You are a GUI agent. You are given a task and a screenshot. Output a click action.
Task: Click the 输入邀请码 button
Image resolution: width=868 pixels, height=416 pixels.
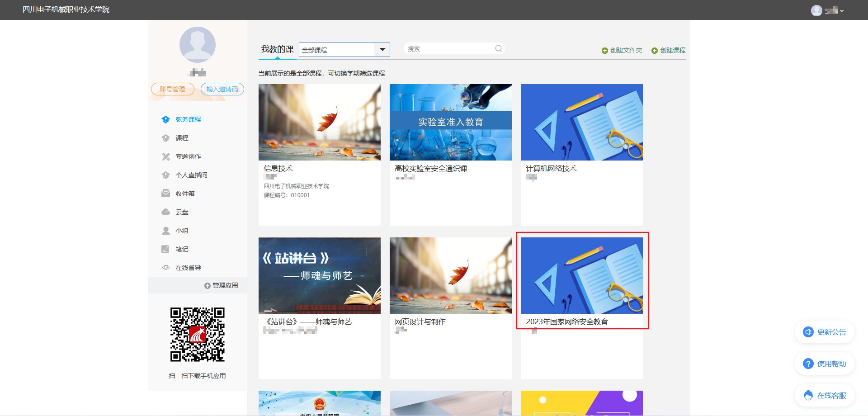222,89
